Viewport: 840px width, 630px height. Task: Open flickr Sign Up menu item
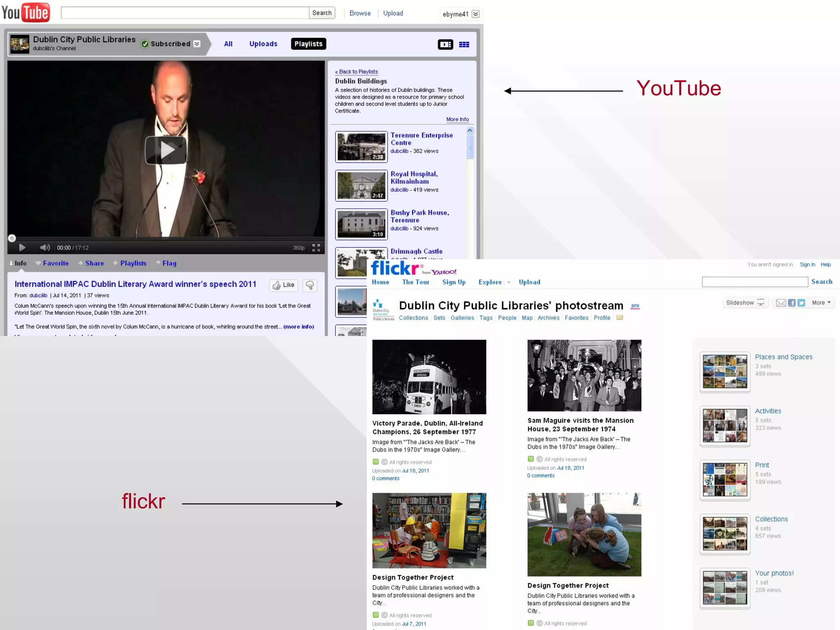pyautogui.click(x=454, y=282)
